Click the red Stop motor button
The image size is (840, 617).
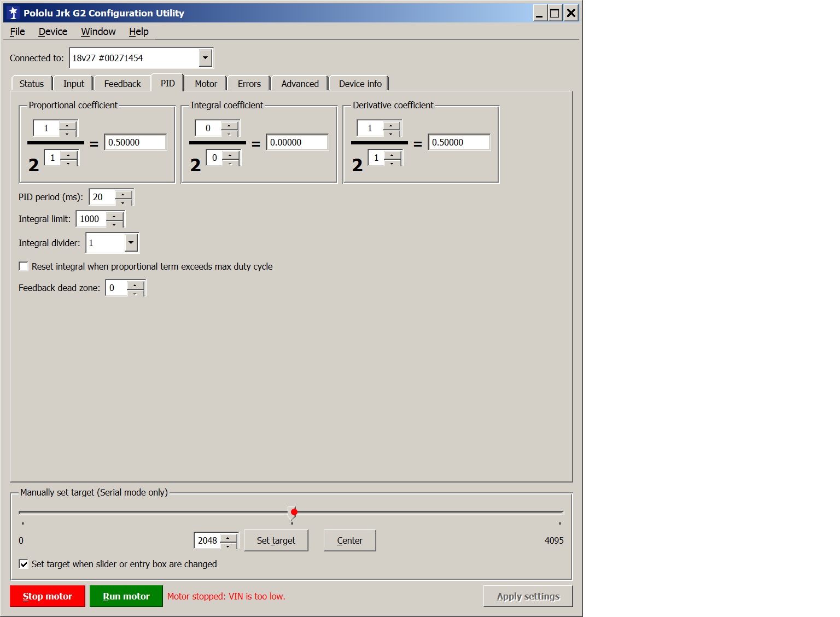tap(48, 596)
